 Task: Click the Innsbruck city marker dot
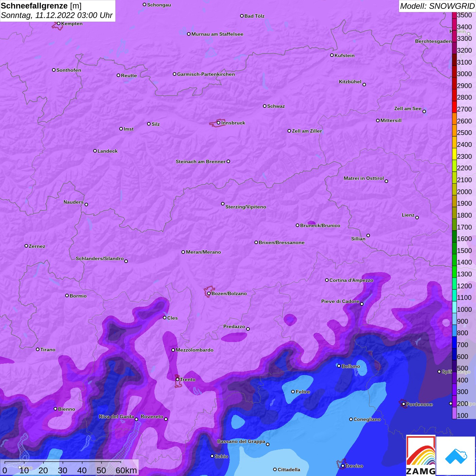(x=219, y=123)
